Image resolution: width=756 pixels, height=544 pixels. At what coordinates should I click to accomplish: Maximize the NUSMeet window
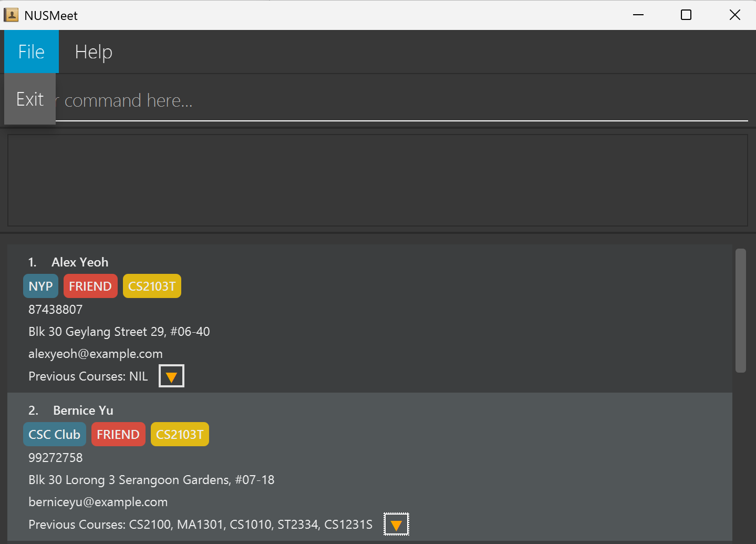click(x=686, y=15)
